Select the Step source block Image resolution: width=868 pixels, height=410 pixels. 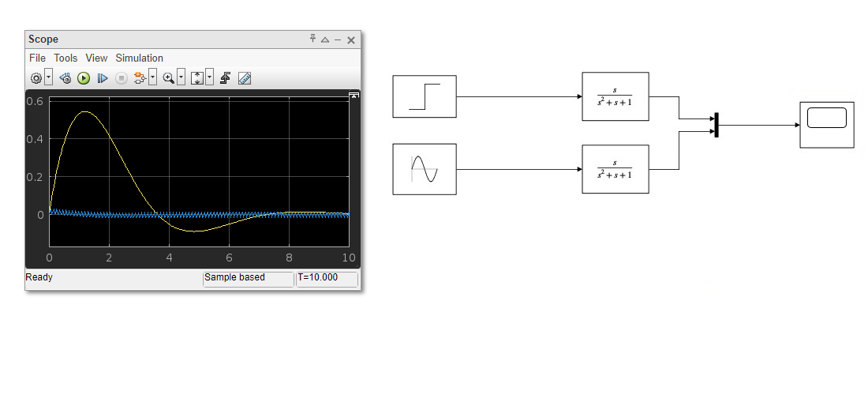pos(425,96)
